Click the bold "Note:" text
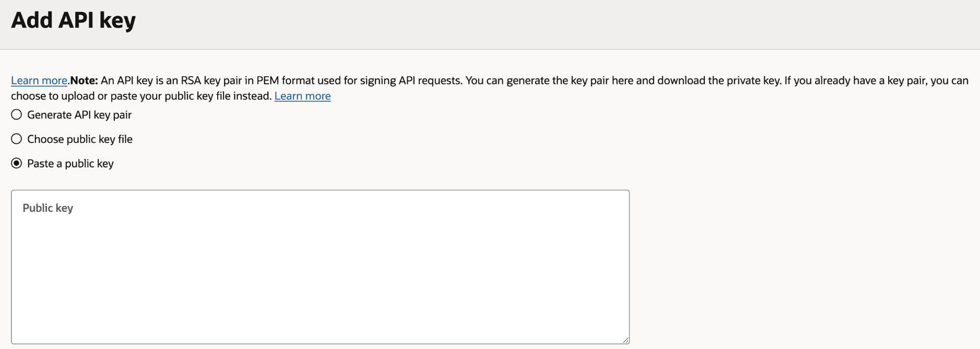 click(84, 80)
